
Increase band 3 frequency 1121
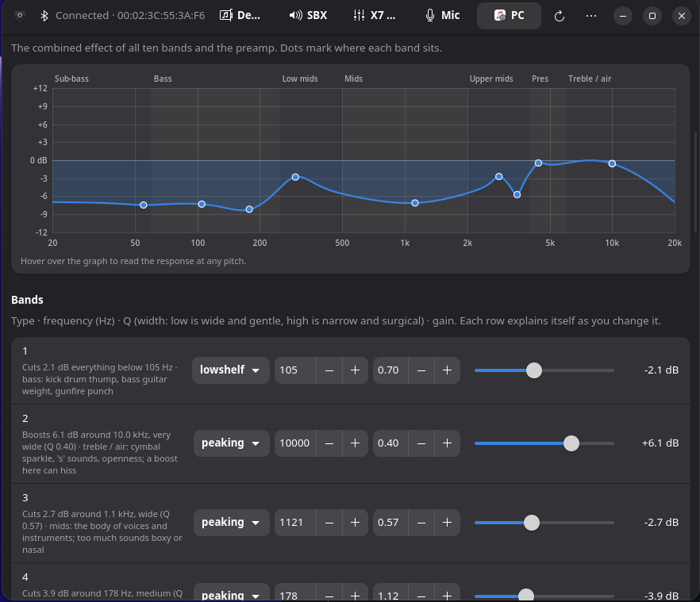(x=356, y=523)
